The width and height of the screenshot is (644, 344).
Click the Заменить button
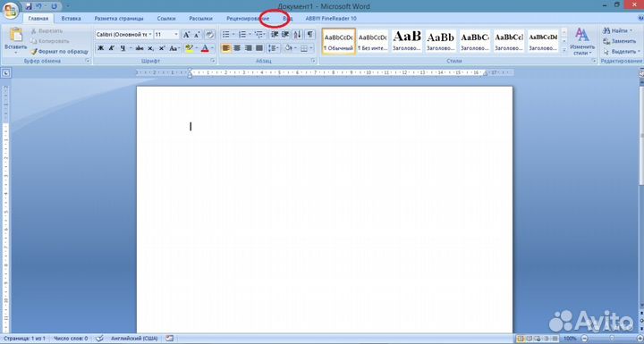(619, 41)
